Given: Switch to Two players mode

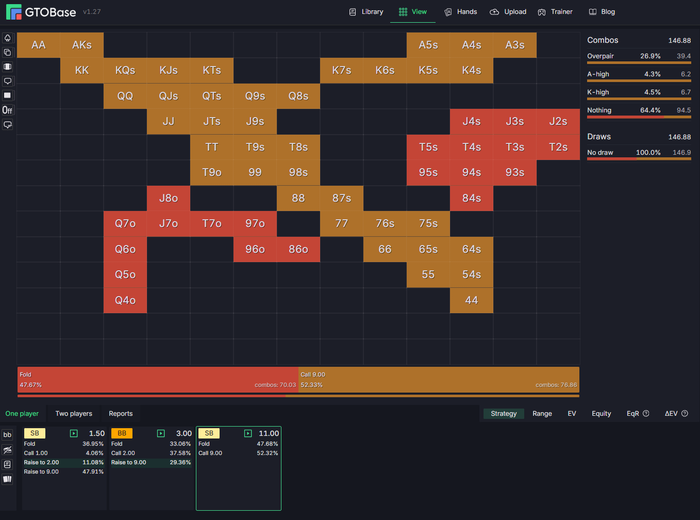Looking at the screenshot, I should (x=74, y=414).
